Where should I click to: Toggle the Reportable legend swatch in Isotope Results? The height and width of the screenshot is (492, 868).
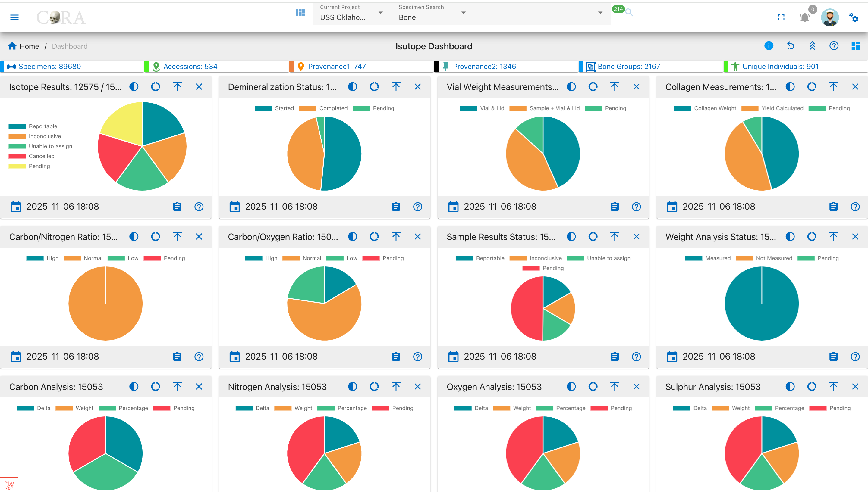[17, 126]
